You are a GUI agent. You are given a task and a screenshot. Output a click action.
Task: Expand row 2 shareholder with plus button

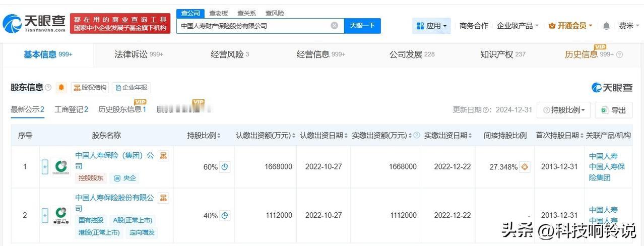click(x=45, y=215)
